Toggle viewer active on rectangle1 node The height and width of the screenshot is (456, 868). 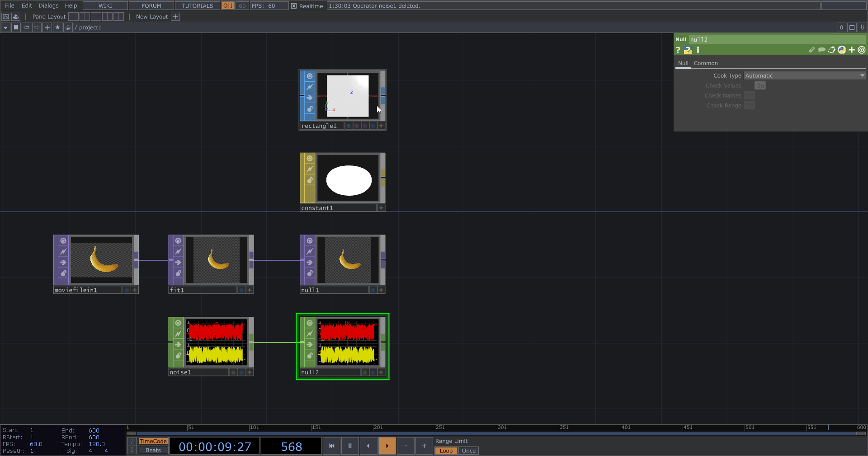tap(310, 76)
